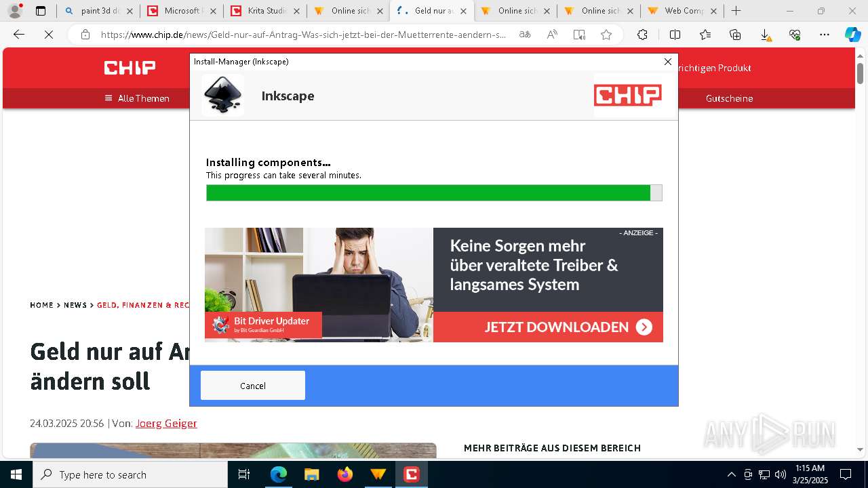
Task: Open the Collections icon
Action: [735, 35]
